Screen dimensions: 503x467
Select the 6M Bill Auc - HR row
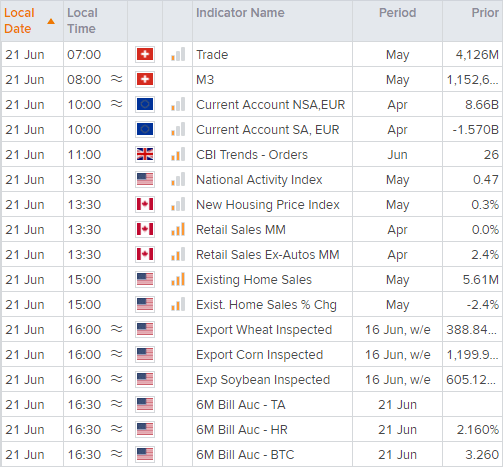(251, 429)
